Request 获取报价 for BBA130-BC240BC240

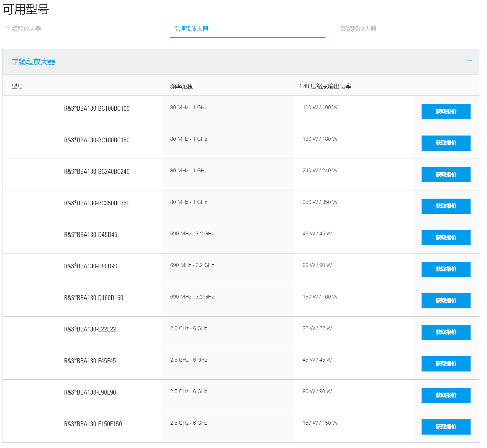tap(446, 175)
